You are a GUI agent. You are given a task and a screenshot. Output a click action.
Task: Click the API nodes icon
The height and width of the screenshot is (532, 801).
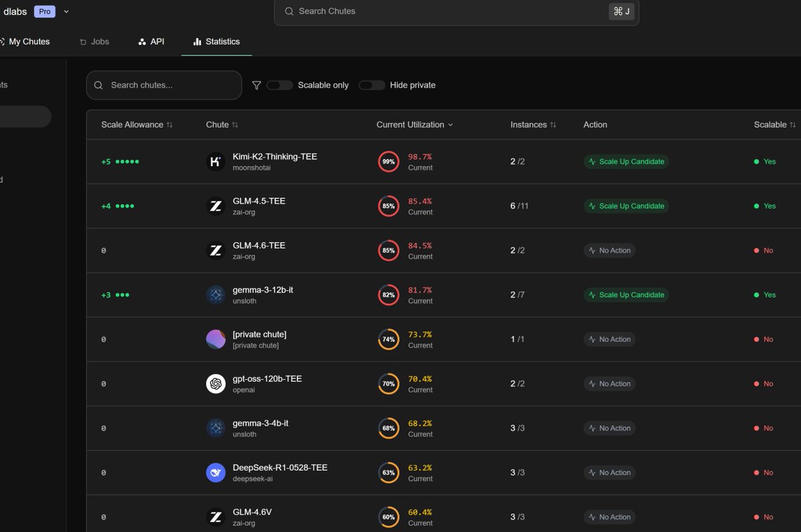pos(142,41)
